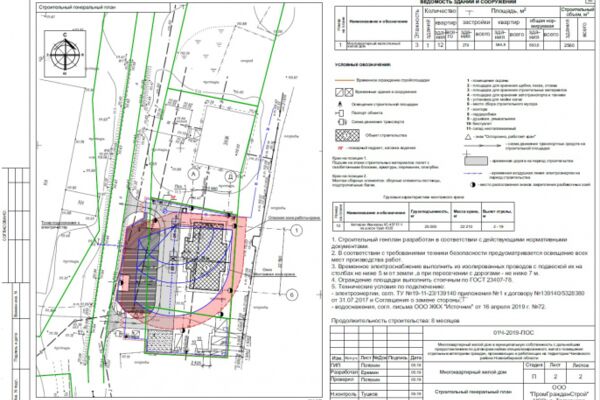600x400 pixels.
Task: Click the box with diagonal slash legend symbol
Action: click(339, 92)
